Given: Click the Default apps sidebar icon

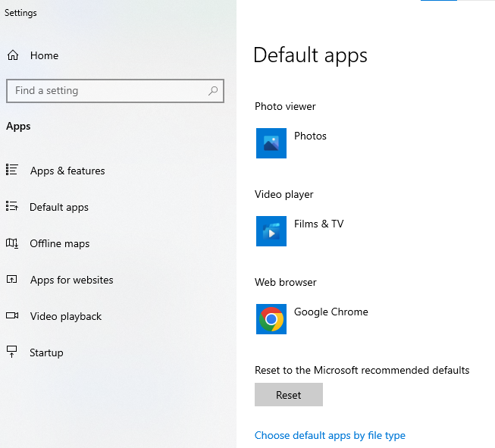Looking at the screenshot, I should [12, 206].
